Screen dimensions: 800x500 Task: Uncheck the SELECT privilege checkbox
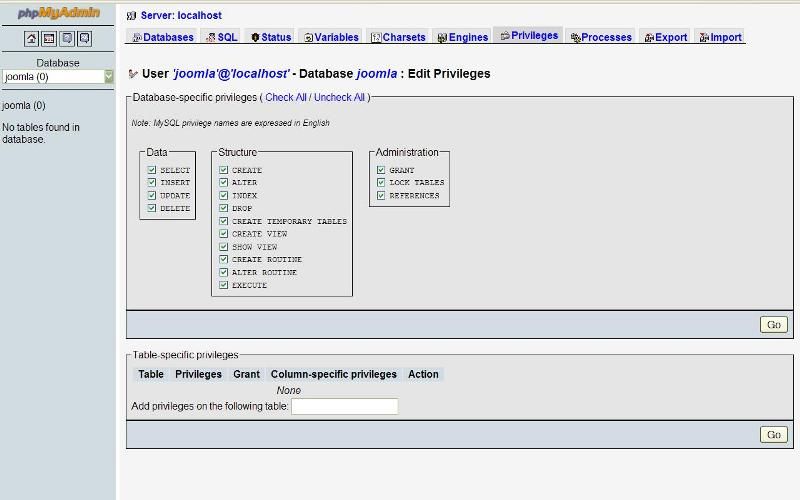(152, 170)
